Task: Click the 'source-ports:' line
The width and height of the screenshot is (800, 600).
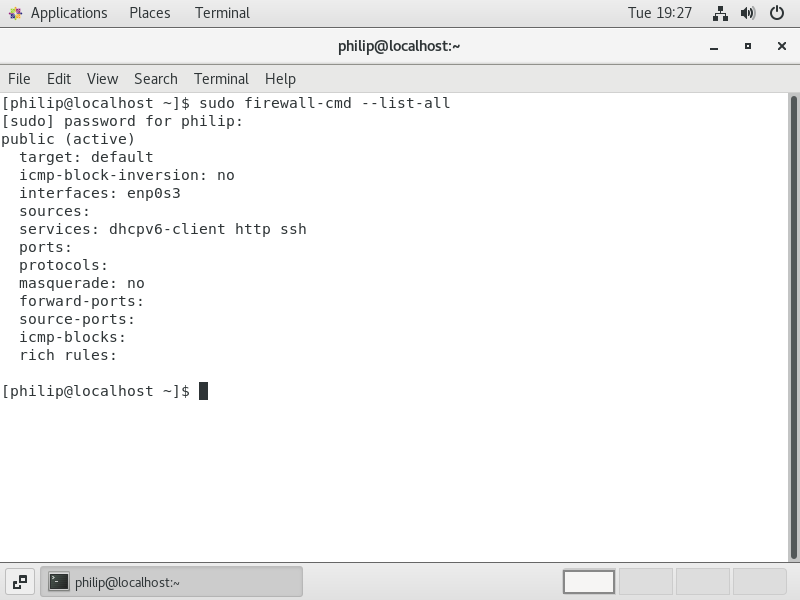Action: pos(77,319)
